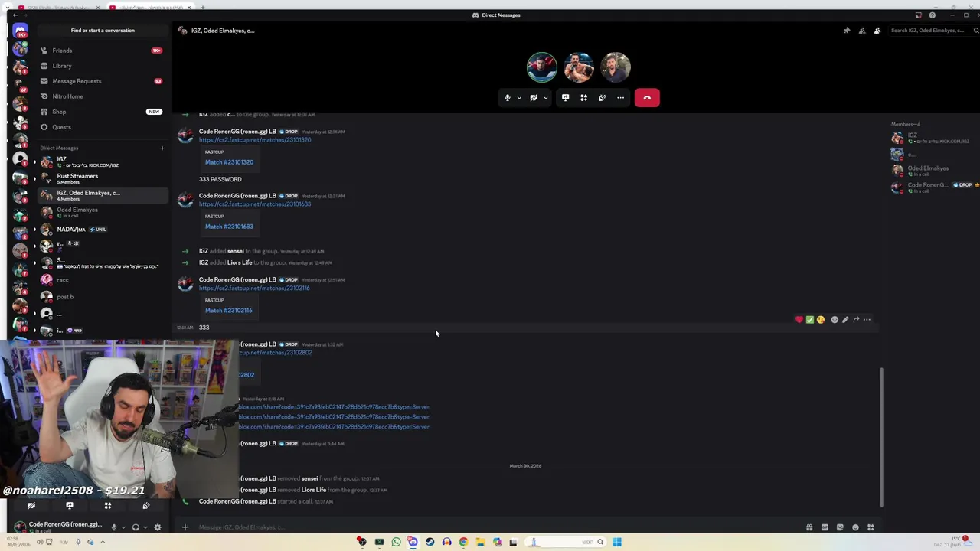Open Library
The width and height of the screenshot is (980, 551).
[102, 66]
